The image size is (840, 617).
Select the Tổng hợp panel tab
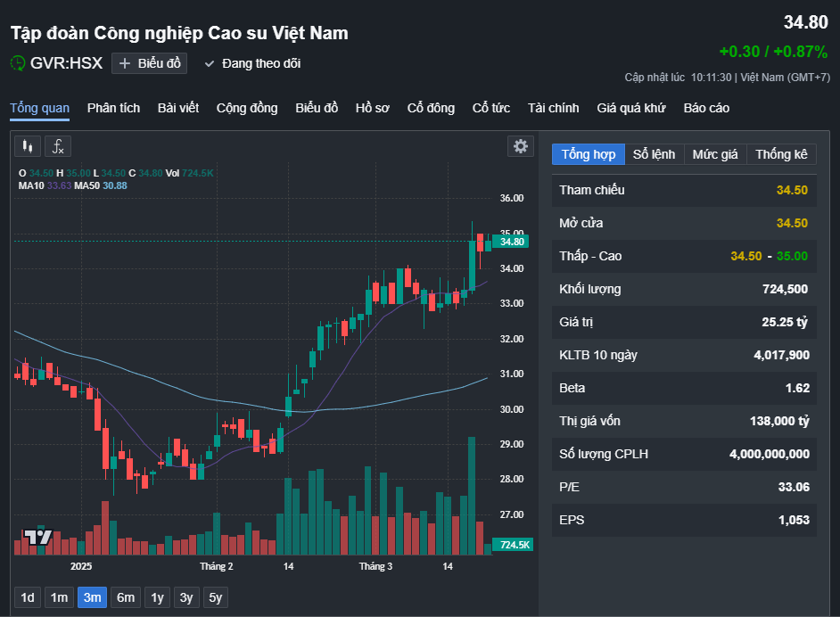coord(589,154)
